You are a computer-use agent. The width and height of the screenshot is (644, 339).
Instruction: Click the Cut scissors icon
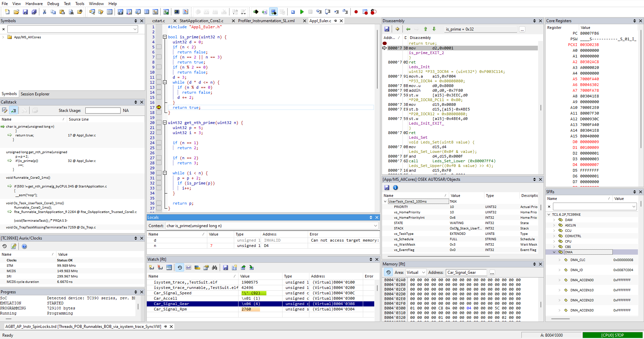44,12
